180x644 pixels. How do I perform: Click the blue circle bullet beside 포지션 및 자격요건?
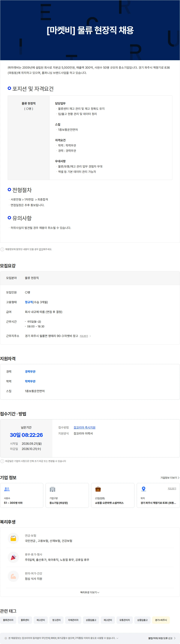coord(9,88)
